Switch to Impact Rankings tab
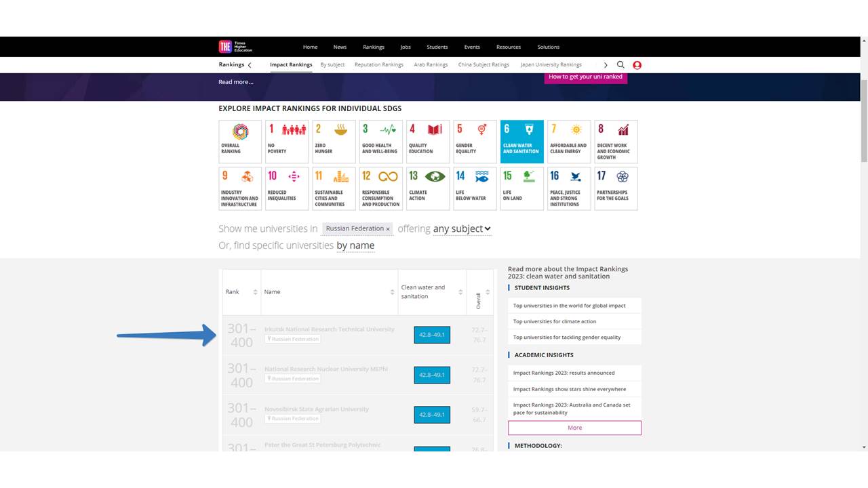The width and height of the screenshot is (868, 488). tap(291, 65)
